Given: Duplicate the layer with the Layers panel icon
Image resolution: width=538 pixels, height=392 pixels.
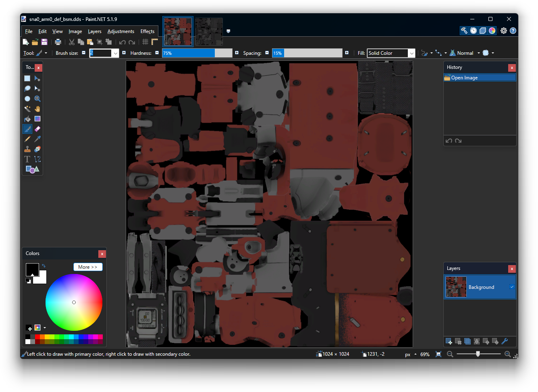Looking at the screenshot, I should point(467,341).
